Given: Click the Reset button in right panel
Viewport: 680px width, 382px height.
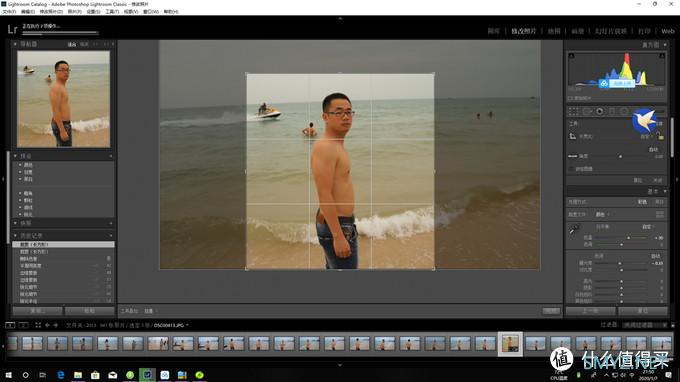Looking at the screenshot, I should (x=643, y=311).
